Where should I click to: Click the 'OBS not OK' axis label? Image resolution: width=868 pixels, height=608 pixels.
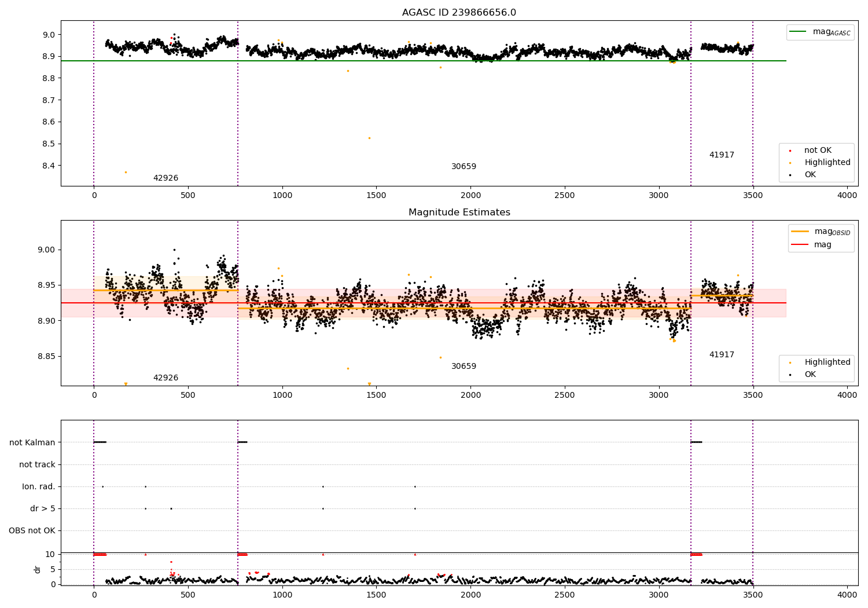(x=32, y=531)
